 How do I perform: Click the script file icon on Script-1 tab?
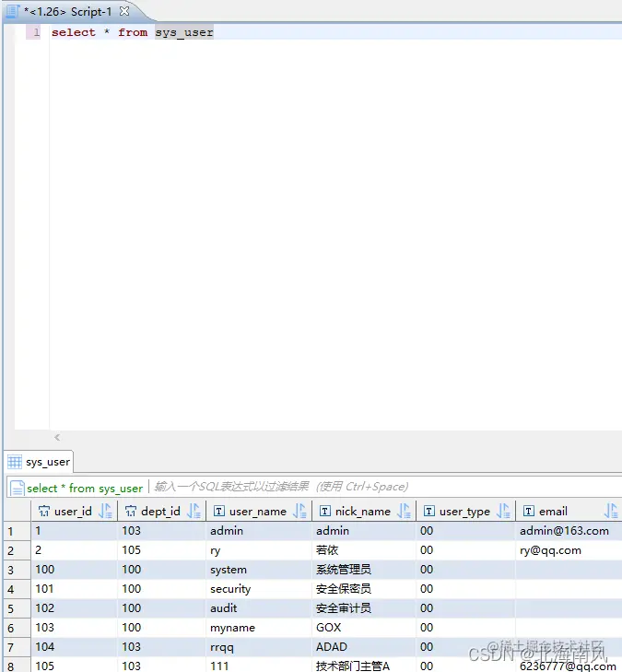(x=12, y=11)
